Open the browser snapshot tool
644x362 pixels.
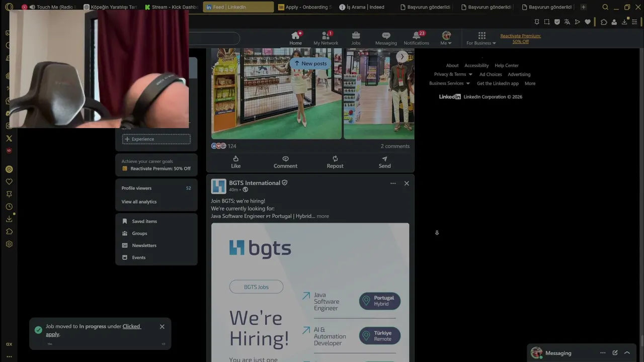(x=547, y=22)
